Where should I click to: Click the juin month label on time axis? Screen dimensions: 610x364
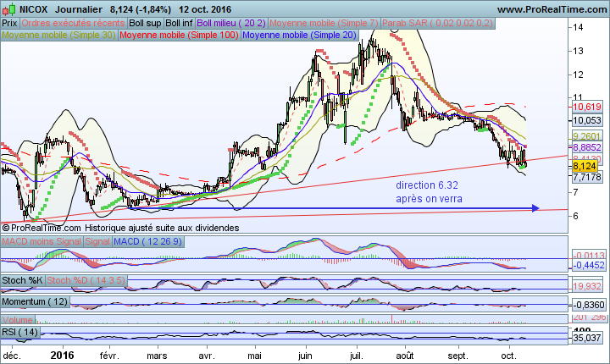click(x=305, y=356)
